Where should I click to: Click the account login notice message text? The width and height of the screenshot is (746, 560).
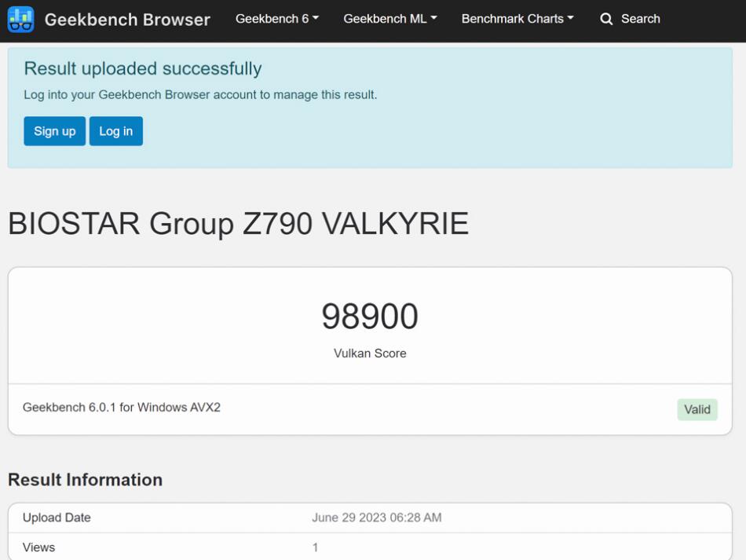coord(200,95)
